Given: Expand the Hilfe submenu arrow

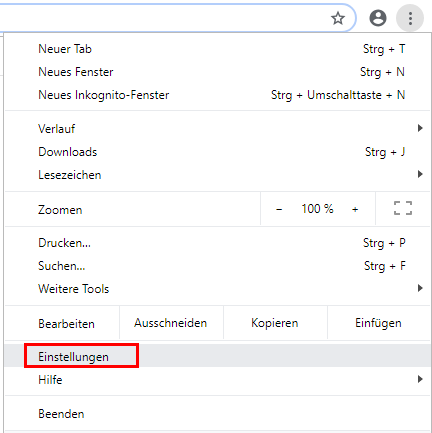Looking at the screenshot, I should pyautogui.click(x=420, y=379).
